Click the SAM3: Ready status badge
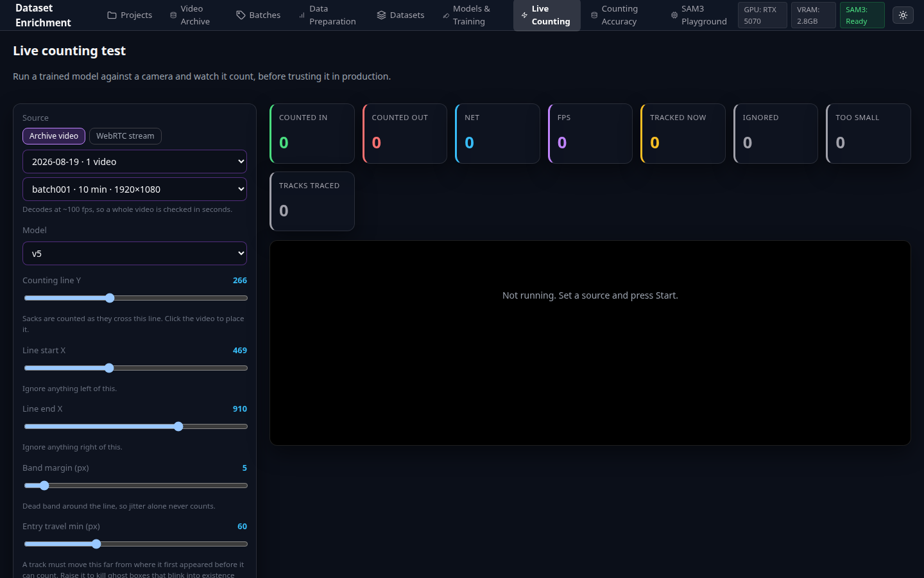 point(862,15)
